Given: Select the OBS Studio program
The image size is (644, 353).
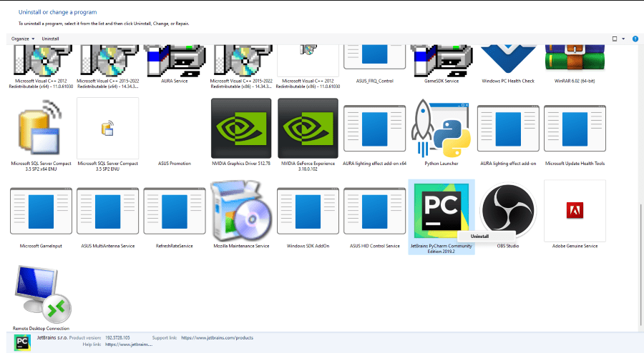Looking at the screenshot, I should [508, 214].
